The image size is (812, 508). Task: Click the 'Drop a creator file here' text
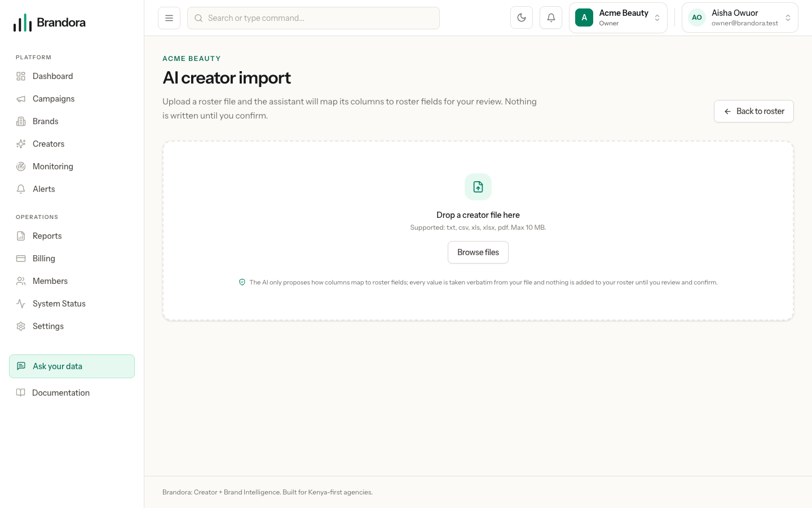click(478, 215)
